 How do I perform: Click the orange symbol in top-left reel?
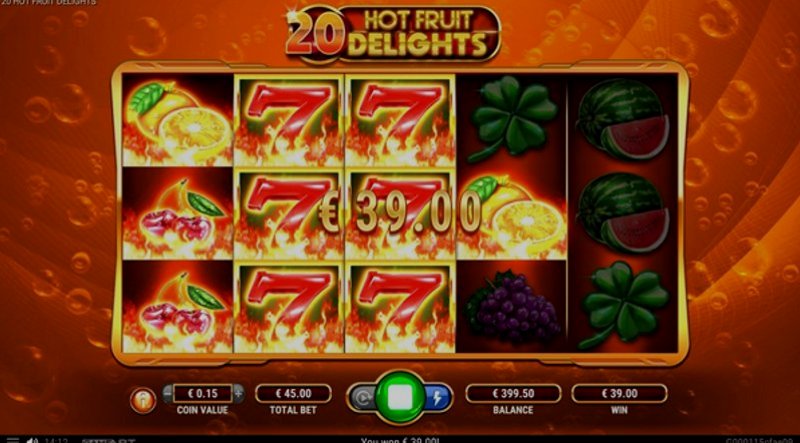point(178,120)
